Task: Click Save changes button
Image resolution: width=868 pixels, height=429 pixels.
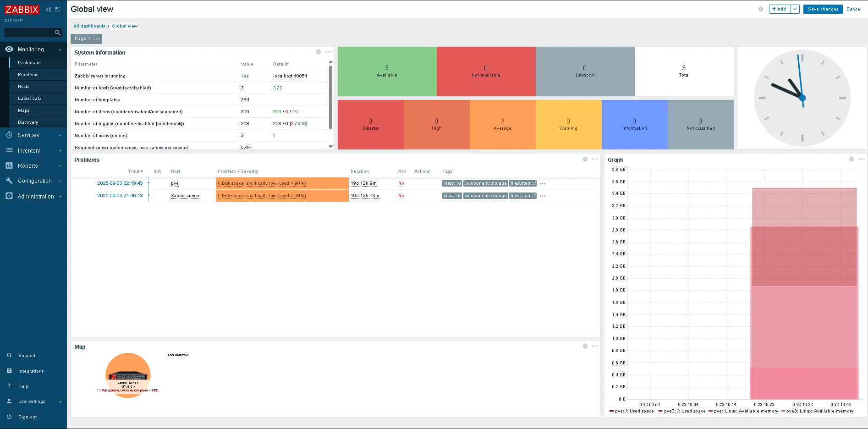Action: [x=823, y=9]
